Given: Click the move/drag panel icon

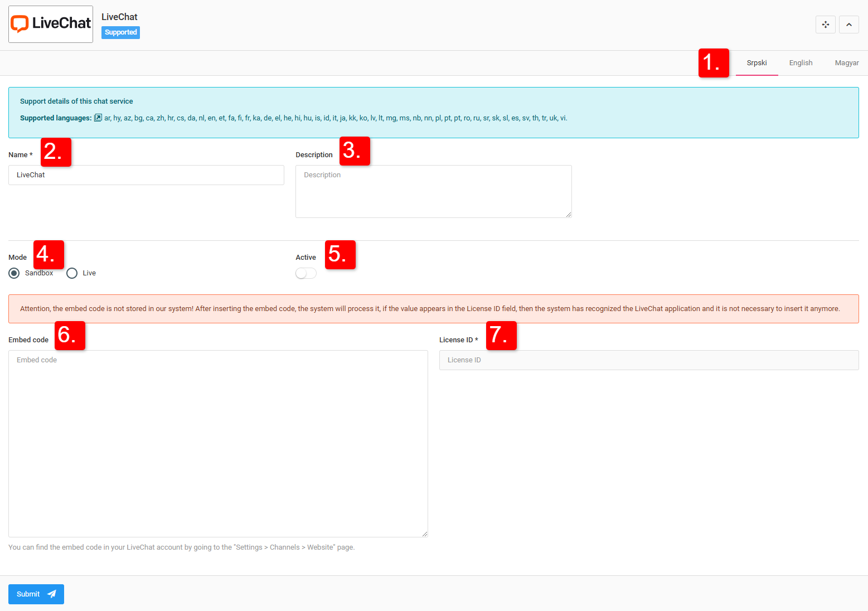Looking at the screenshot, I should coord(825,25).
